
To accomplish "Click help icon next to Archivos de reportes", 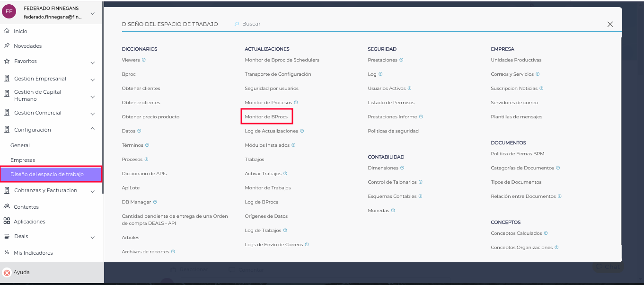I will coord(173,251).
